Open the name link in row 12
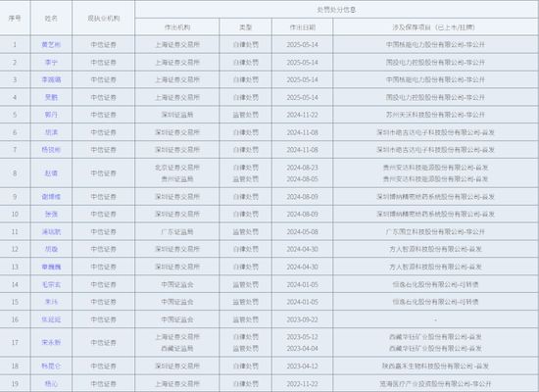The height and width of the screenshot is (392, 539). [51, 249]
